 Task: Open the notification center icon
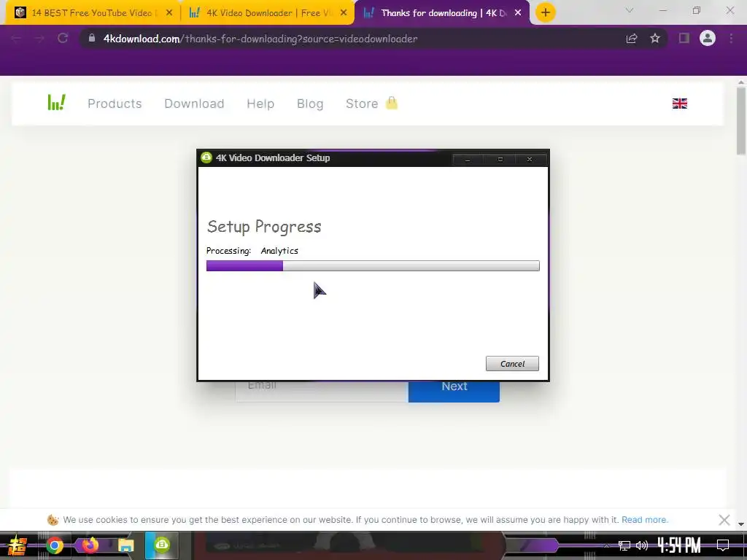[723, 545]
